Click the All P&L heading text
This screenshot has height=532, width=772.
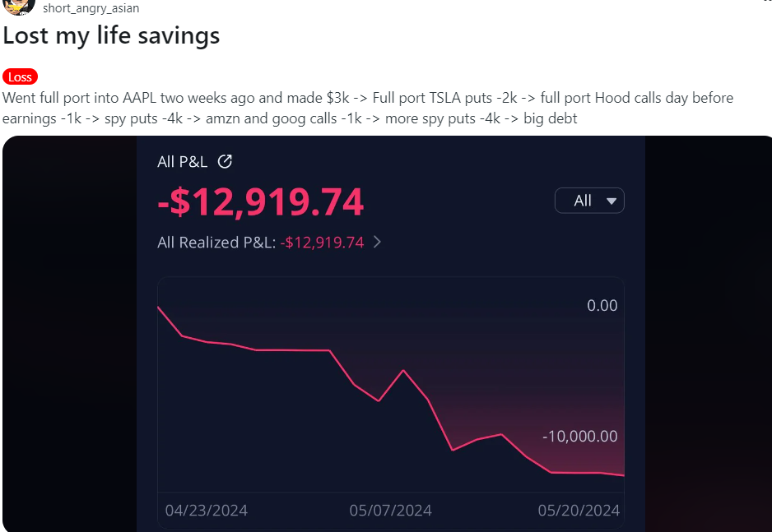point(182,161)
